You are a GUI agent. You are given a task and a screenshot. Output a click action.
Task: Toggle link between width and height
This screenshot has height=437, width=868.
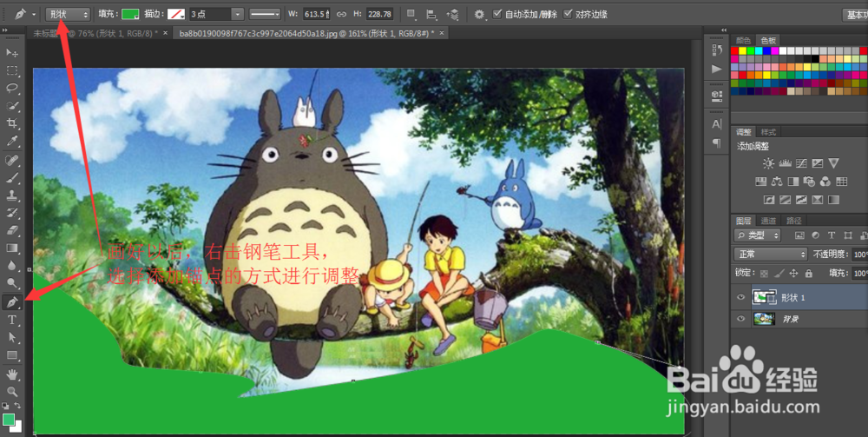[x=341, y=14]
